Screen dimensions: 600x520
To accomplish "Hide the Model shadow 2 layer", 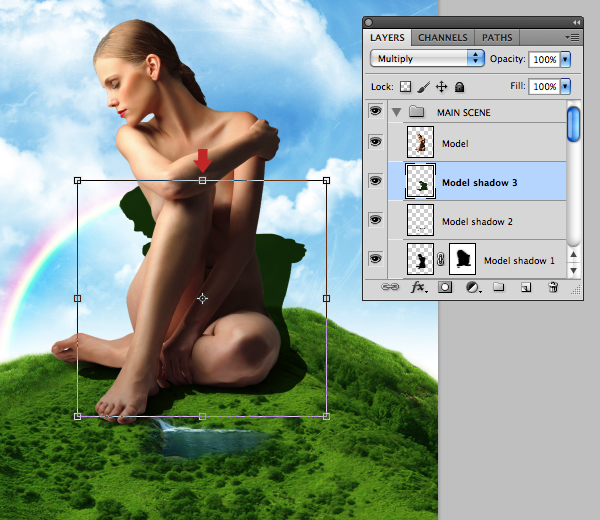I will pos(375,220).
